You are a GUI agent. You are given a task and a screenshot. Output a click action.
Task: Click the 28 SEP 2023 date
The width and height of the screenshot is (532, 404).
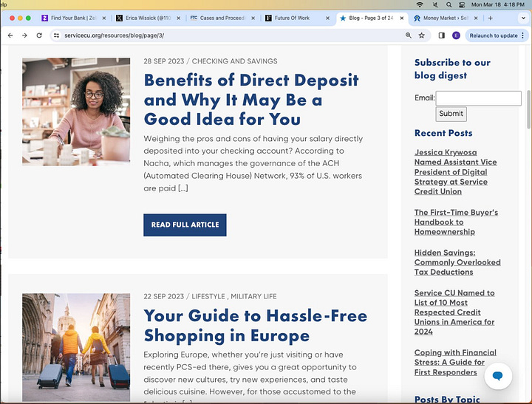click(x=164, y=61)
